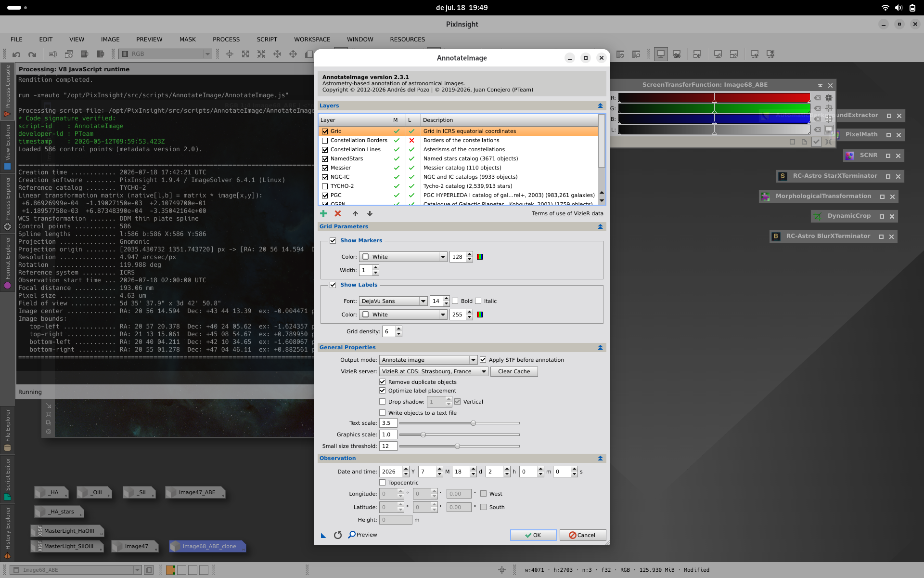Click the STF red channel link icon
The height and width of the screenshot is (578, 924).
pos(828,98)
